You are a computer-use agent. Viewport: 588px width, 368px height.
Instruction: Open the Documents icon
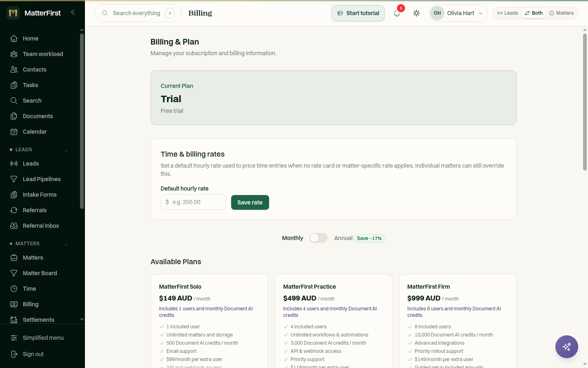tap(14, 116)
